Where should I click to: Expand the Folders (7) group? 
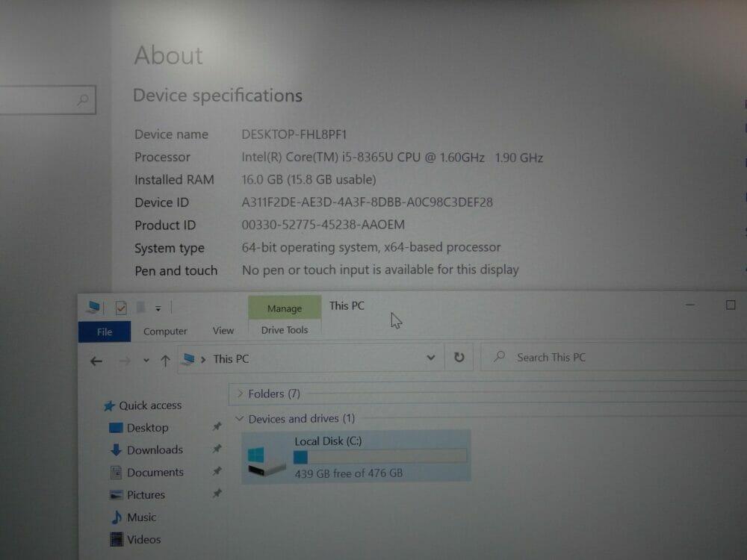(x=240, y=393)
